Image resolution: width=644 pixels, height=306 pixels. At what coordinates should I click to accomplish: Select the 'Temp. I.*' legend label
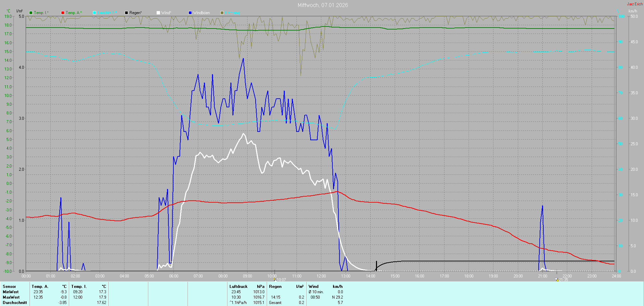pos(41,13)
